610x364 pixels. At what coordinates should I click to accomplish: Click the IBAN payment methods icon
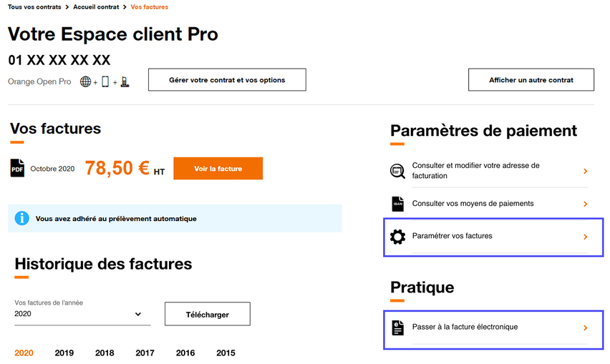[x=397, y=204]
